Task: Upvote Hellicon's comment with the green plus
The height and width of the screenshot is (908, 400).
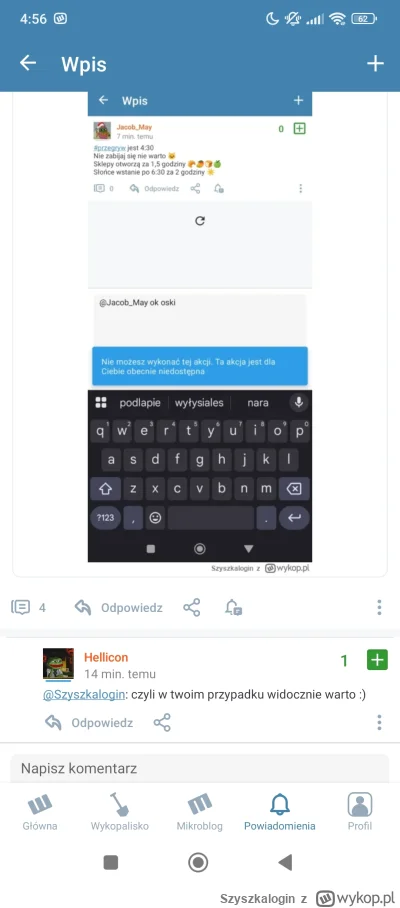Action: (377, 660)
